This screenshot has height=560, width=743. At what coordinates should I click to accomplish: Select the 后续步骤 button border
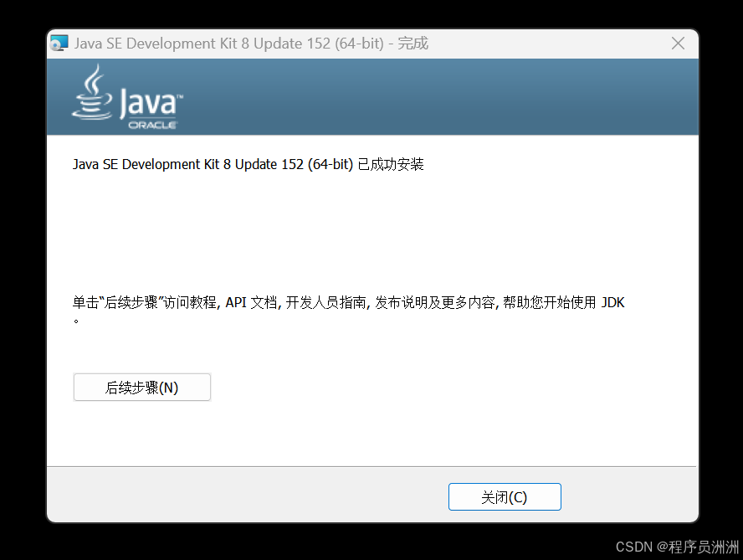point(141,374)
